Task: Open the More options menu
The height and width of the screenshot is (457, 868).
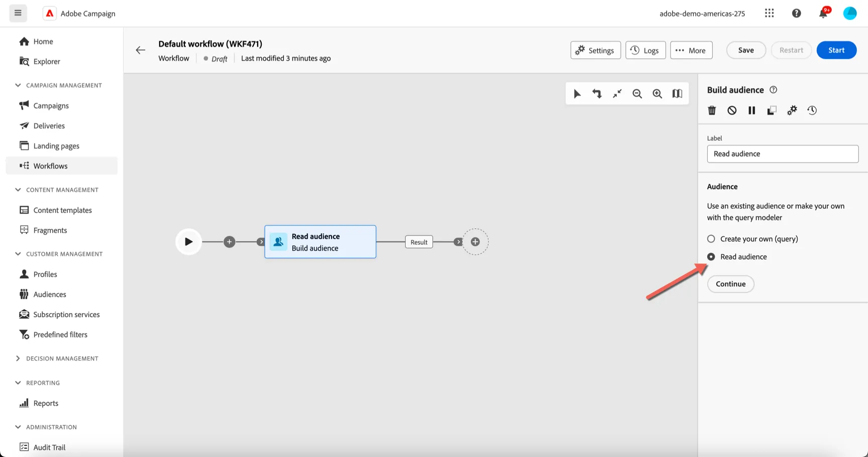Action: coord(691,50)
